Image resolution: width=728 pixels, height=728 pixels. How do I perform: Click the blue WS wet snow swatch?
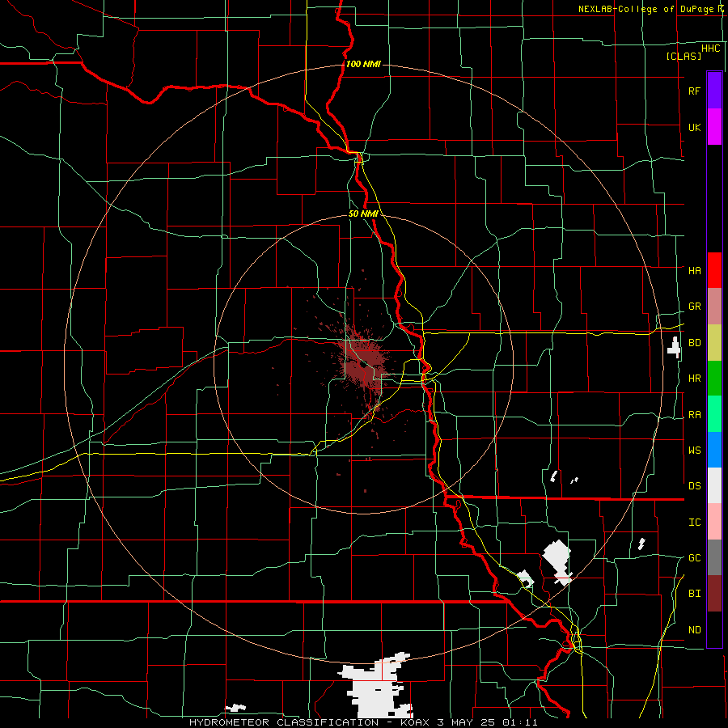click(x=714, y=450)
